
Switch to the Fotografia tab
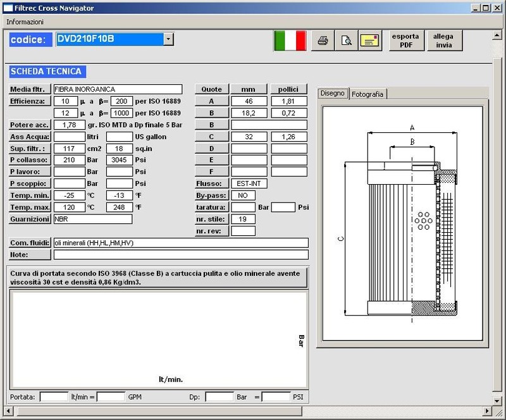(367, 94)
